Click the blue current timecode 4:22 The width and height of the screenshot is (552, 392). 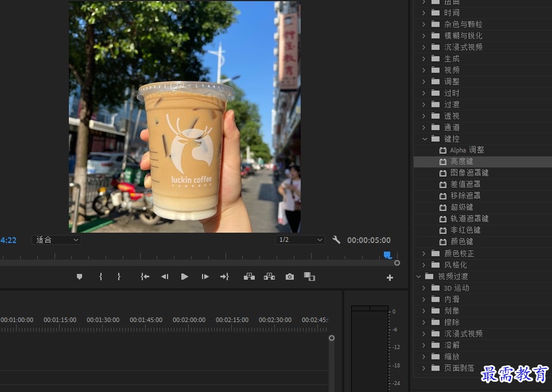pos(9,240)
